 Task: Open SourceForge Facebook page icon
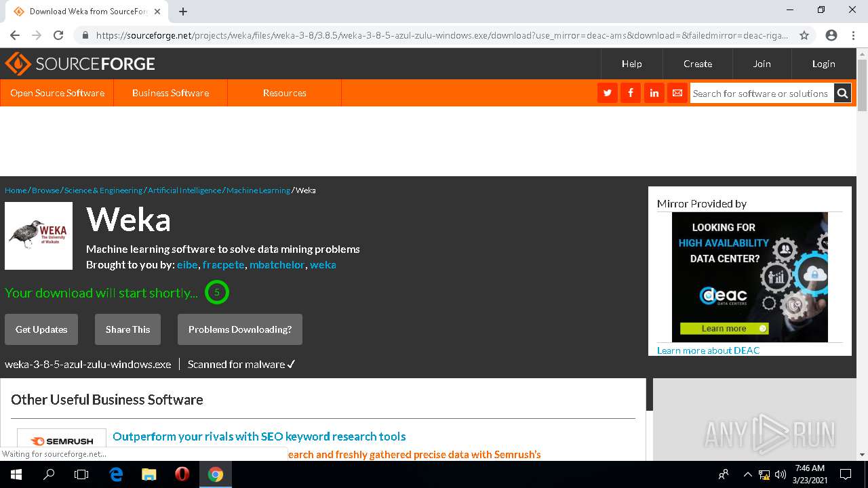(631, 93)
